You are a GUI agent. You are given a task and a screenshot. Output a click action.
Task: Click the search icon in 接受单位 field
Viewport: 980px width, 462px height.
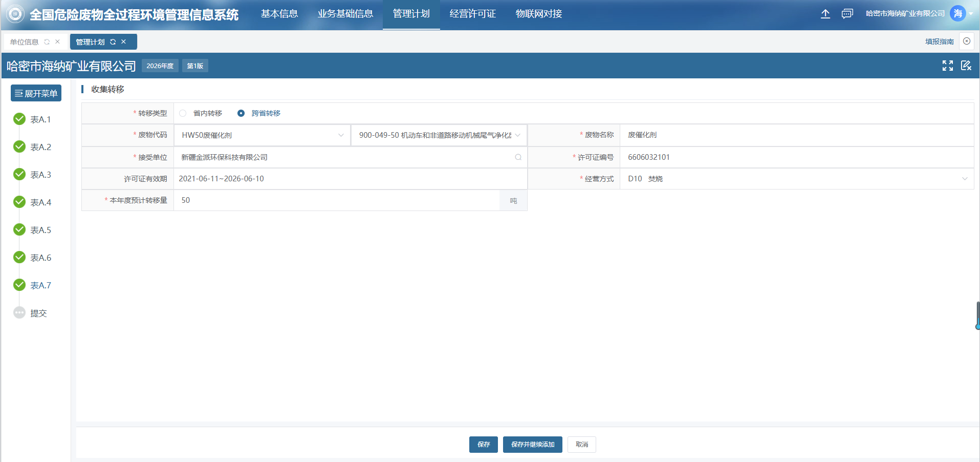tap(518, 157)
